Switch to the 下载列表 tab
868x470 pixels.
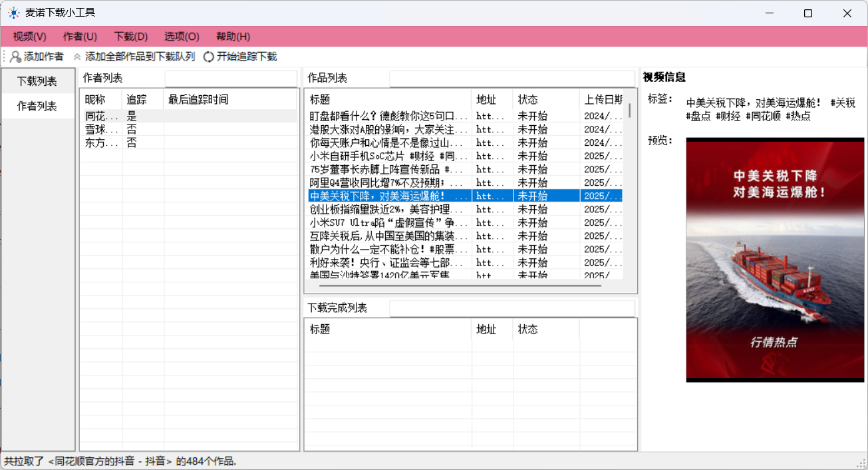click(x=37, y=81)
